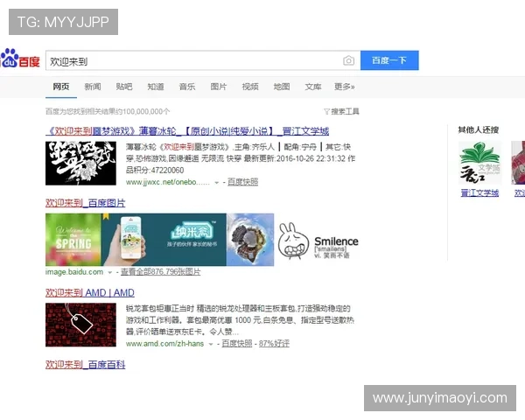Screen dimensions: 525x420
Task: Open the 欢迎来到_百度图片 result link
Action: 86,203
